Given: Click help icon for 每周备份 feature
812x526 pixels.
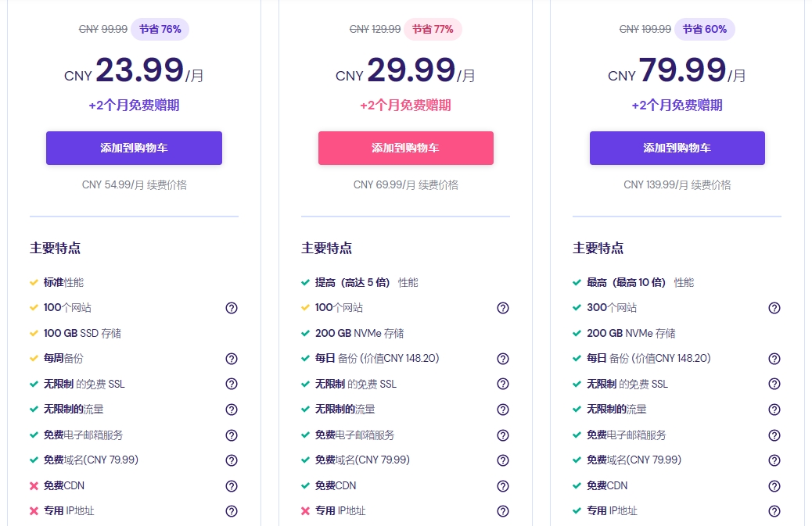Looking at the screenshot, I should [x=232, y=359].
